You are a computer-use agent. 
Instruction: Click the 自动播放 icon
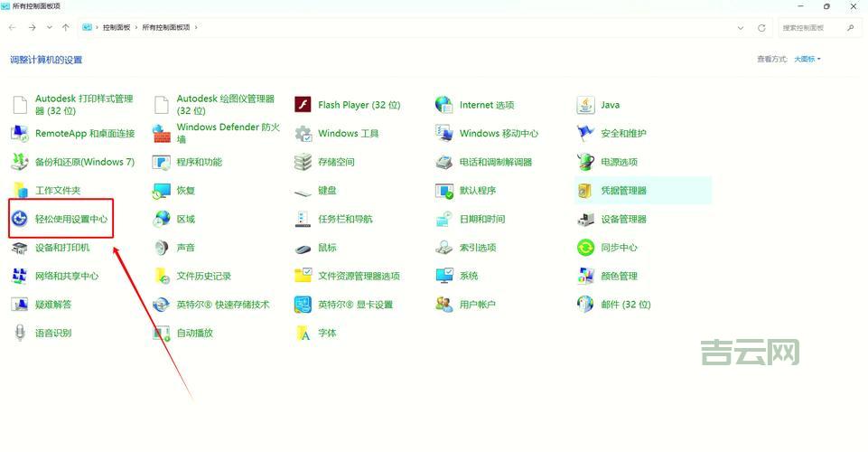coord(162,333)
